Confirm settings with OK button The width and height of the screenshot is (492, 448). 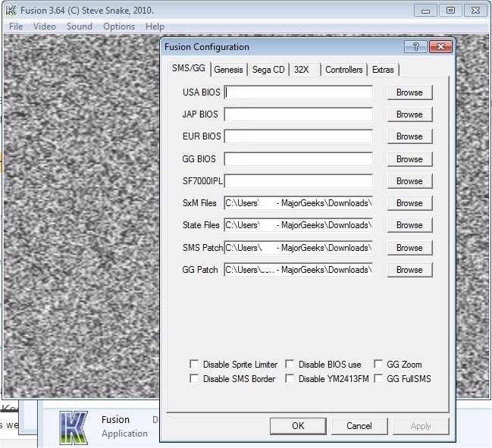pyautogui.click(x=298, y=426)
